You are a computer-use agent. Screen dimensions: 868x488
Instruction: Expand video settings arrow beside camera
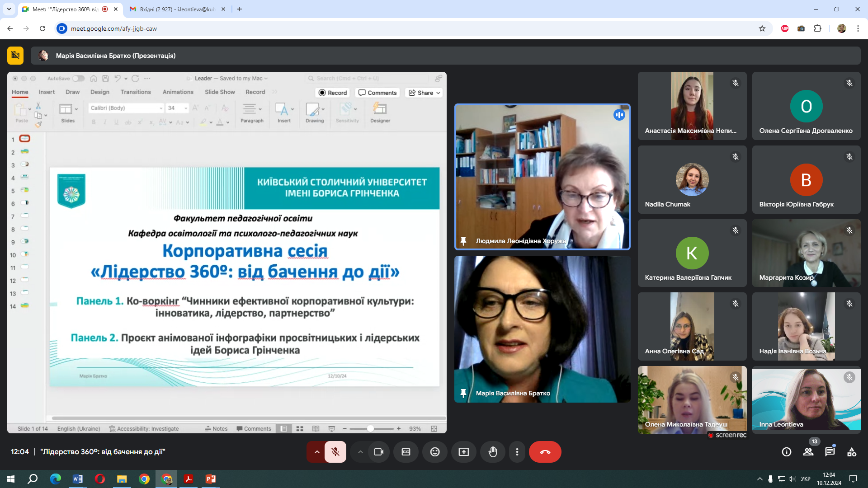coord(360,452)
